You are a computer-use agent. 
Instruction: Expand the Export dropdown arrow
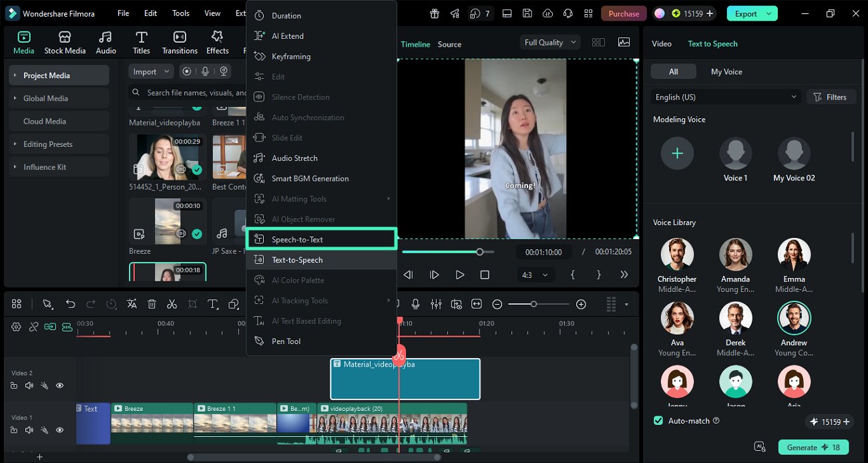pyautogui.click(x=769, y=13)
